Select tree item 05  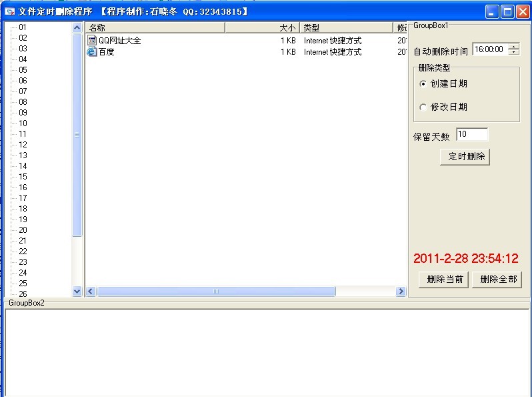23,70
